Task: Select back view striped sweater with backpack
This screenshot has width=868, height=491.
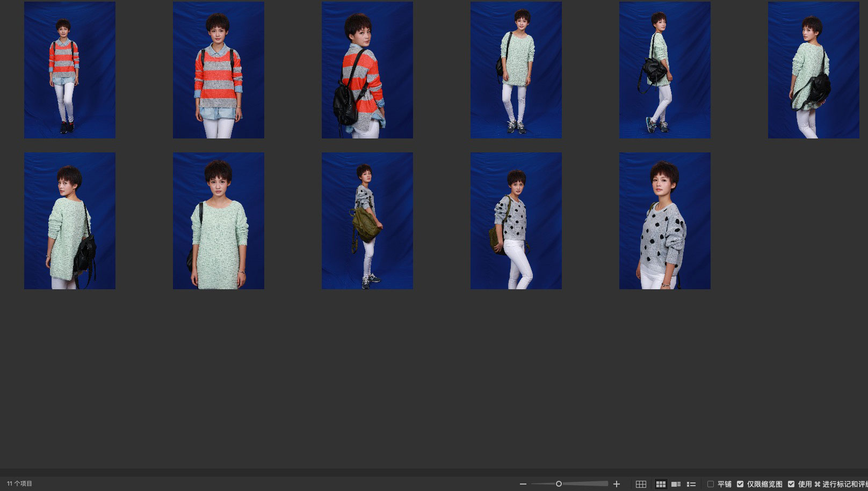Action: point(367,70)
